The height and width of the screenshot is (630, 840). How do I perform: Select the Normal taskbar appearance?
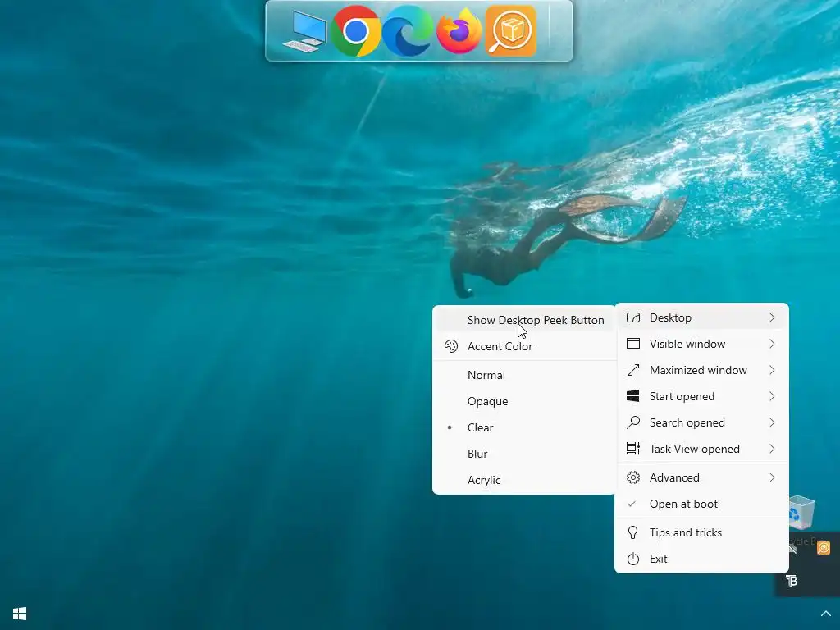pyautogui.click(x=524, y=375)
